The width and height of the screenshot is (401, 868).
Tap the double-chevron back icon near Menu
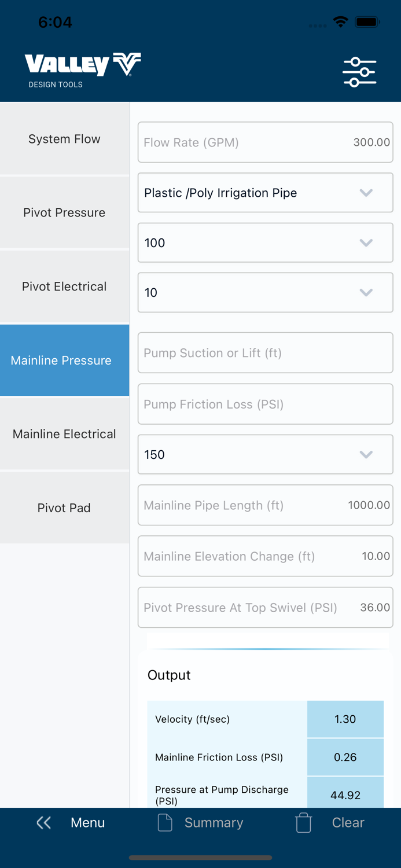coord(43,822)
